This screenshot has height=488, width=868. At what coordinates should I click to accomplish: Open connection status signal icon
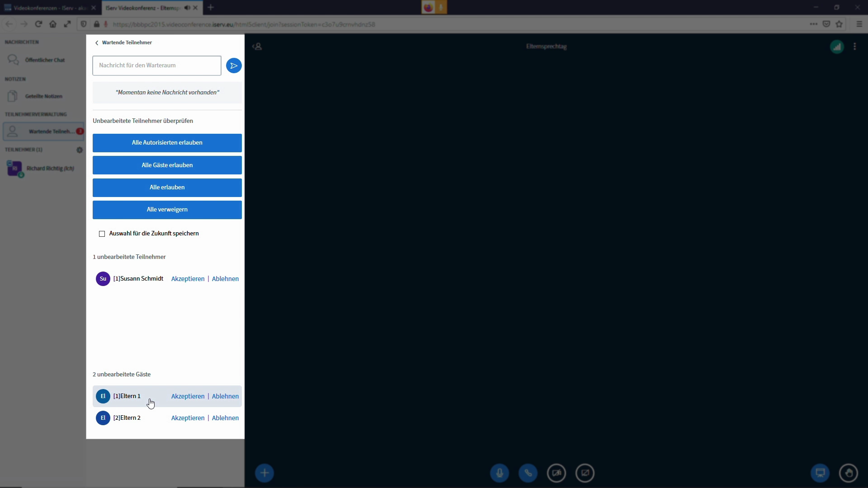tap(837, 47)
